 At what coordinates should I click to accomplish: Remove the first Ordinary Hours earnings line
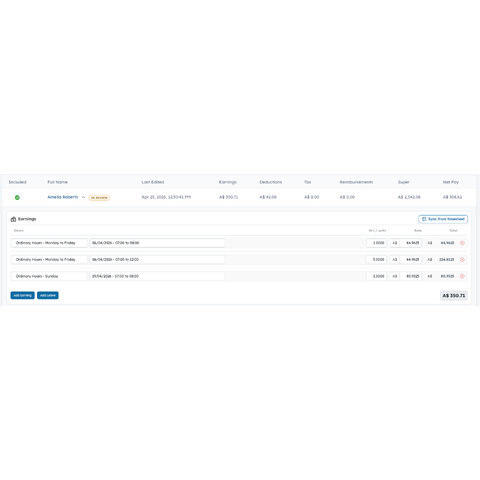(462, 243)
